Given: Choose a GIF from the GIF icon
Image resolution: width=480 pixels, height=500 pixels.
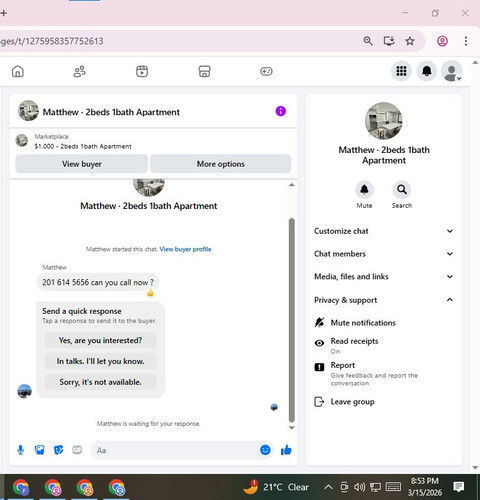Looking at the screenshot, I should 77,450.
